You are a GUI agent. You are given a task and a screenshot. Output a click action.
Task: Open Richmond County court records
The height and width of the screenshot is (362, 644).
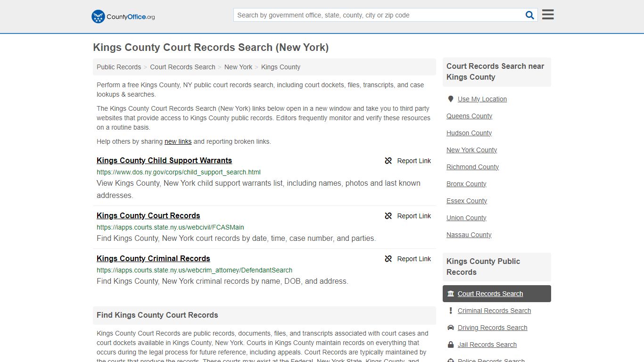point(472,167)
